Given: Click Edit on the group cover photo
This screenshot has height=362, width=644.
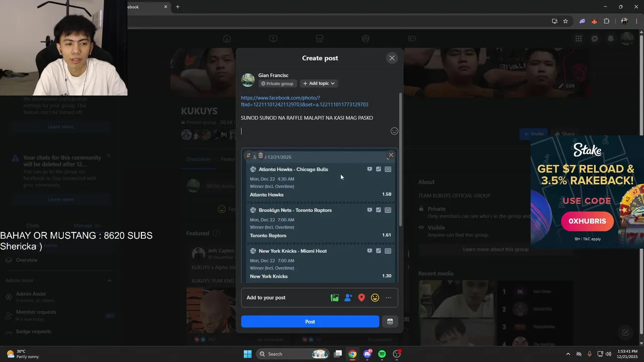Looking at the screenshot, I should (x=567, y=86).
